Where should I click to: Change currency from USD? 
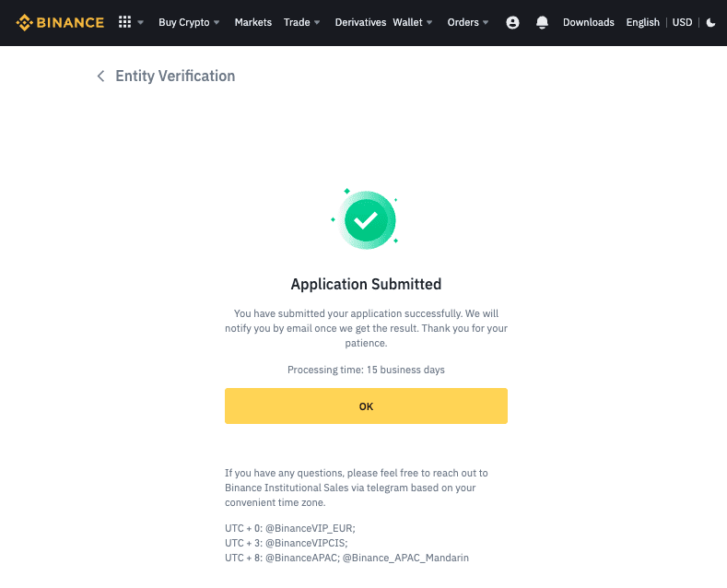click(x=682, y=22)
